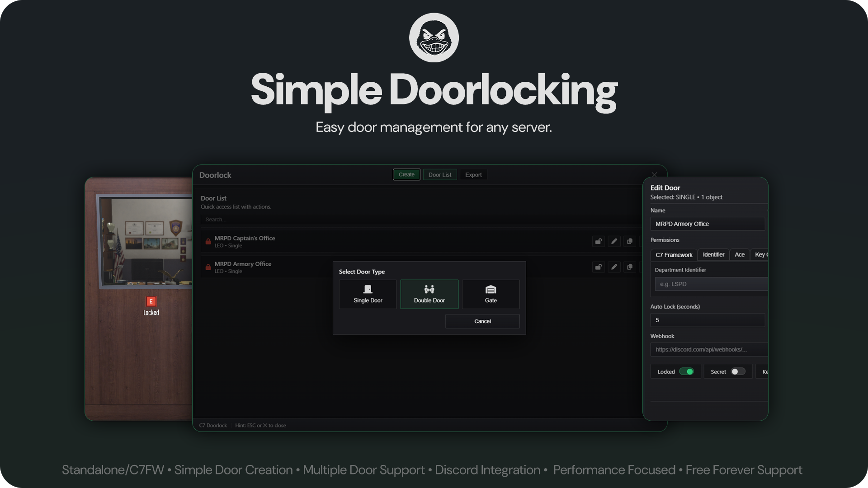This screenshot has width=868, height=488.
Task: Switch to the Door List tab
Action: (x=440, y=175)
